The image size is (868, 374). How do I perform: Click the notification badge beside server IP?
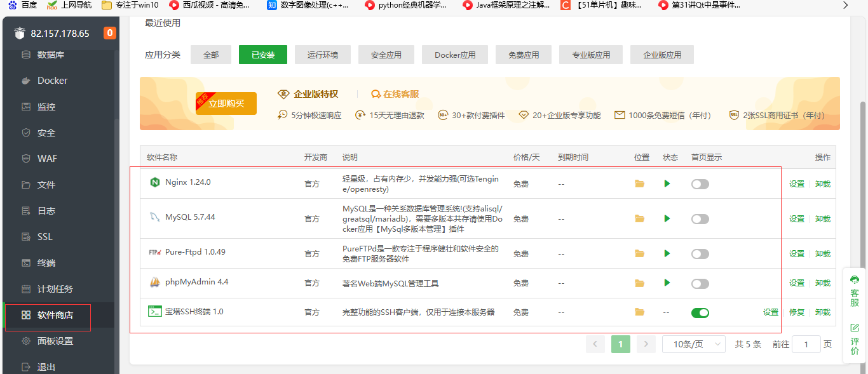[x=110, y=33]
